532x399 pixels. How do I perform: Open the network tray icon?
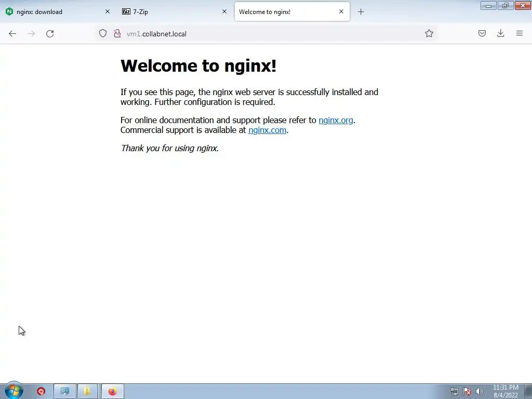point(454,391)
